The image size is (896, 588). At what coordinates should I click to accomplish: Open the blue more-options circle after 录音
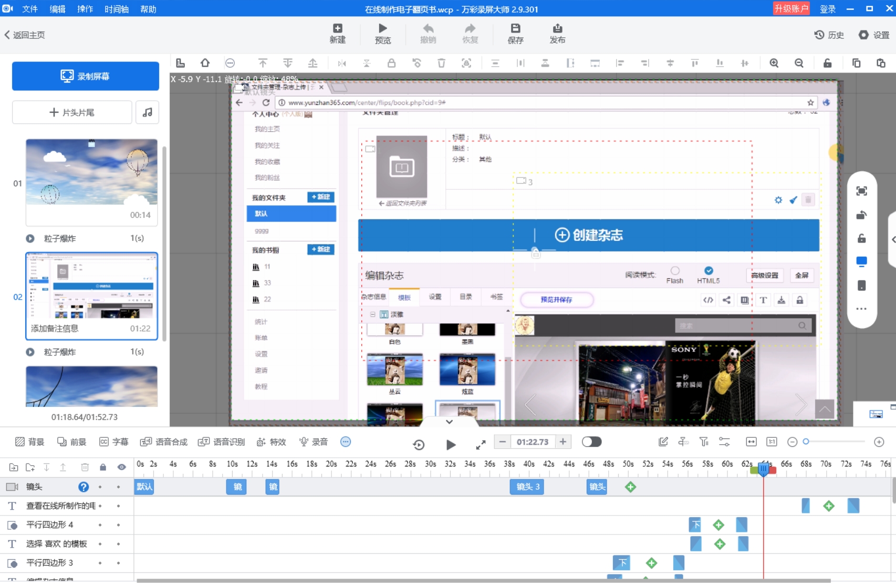pos(346,442)
